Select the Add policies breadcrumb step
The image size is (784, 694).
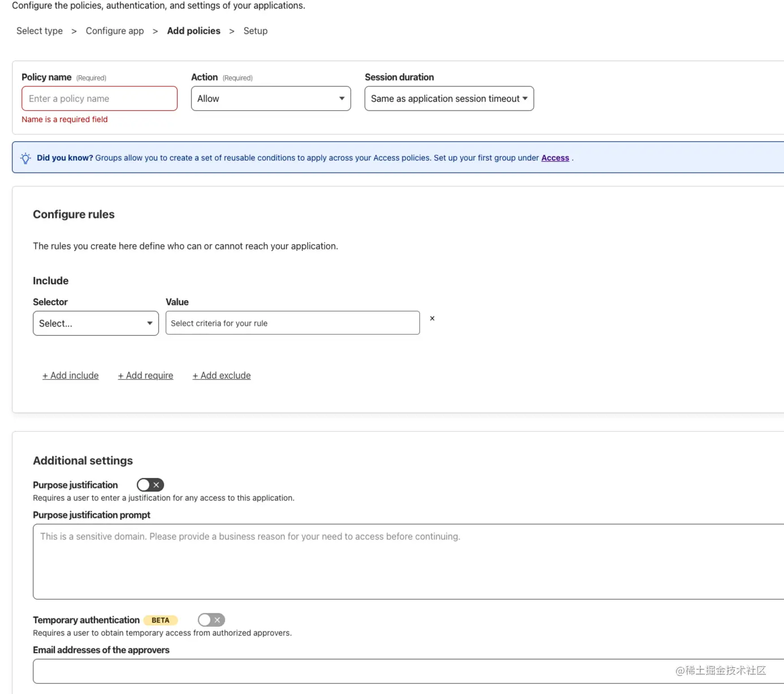pos(194,31)
